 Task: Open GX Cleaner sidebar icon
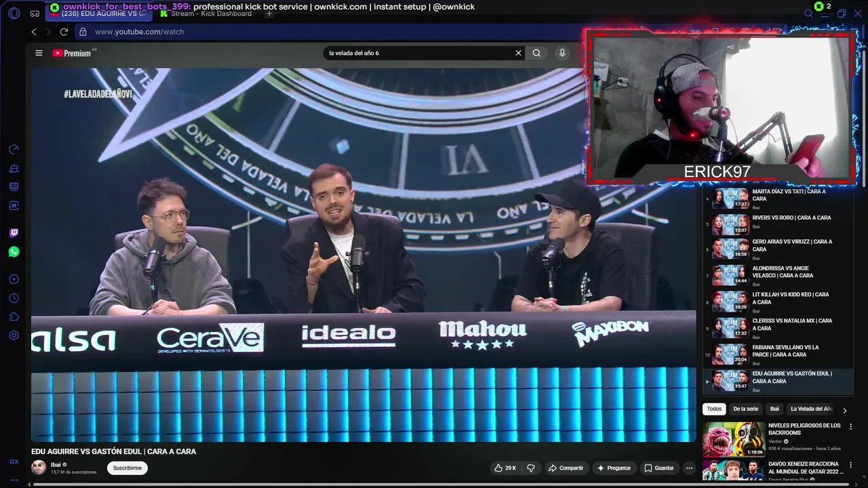(x=14, y=169)
